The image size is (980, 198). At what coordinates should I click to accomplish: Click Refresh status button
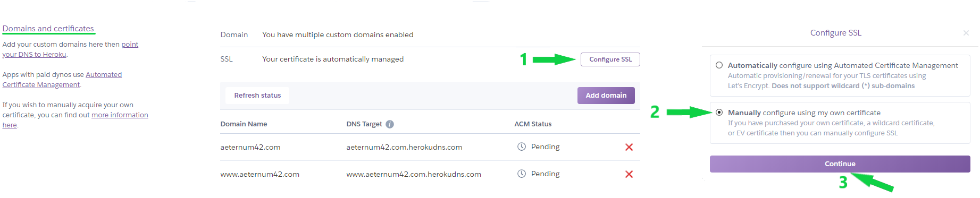(x=257, y=96)
